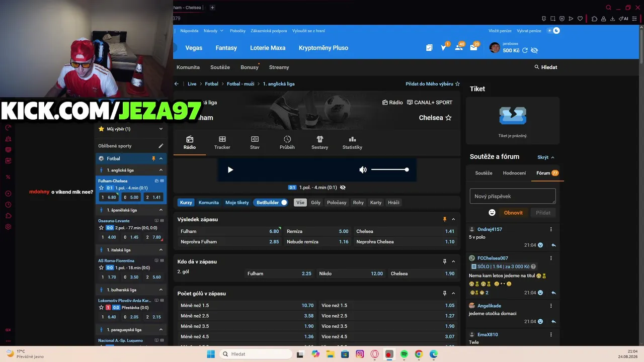
Task: Open the tickets icon in header
Action: click(429, 48)
